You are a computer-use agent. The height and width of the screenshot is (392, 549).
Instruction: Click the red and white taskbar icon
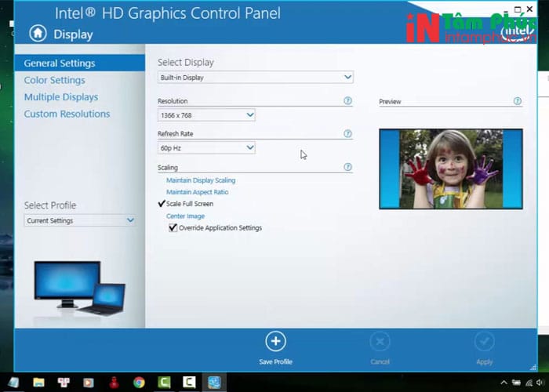tap(64, 383)
